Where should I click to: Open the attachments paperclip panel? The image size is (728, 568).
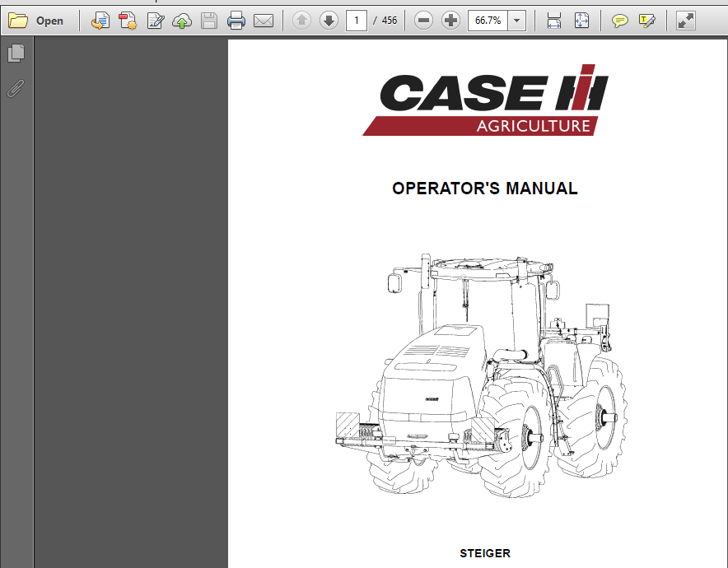[16, 88]
